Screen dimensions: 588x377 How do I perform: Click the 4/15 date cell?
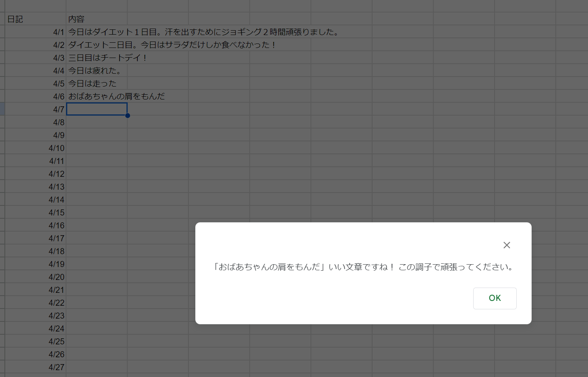35,212
